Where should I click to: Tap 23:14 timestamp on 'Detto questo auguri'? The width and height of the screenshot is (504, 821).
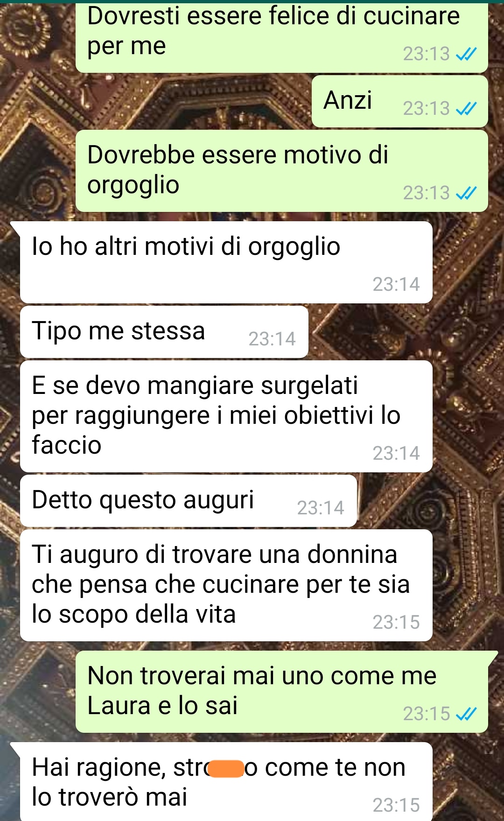click(321, 508)
